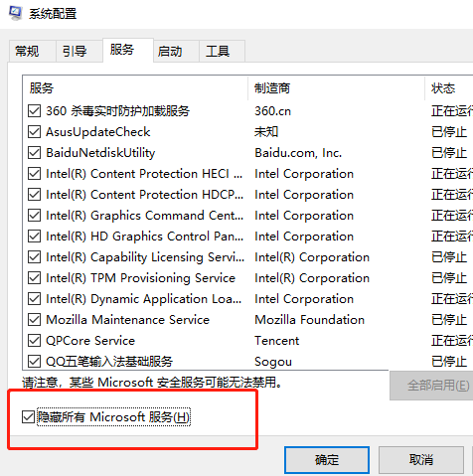This screenshot has height=476, width=473.
Task: Select the Tencent manufacturer cell
Action: pyautogui.click(x=276, y=341)
